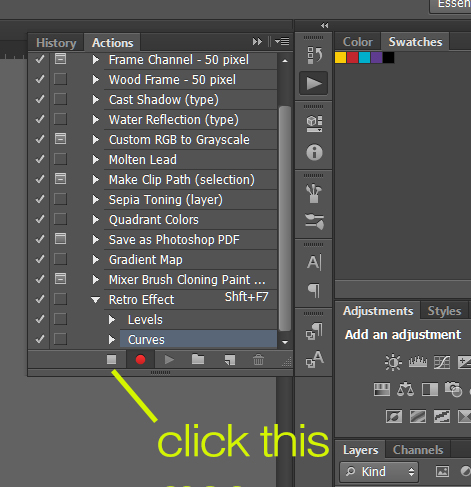Click the double-arrow beside the Actions tab
This screenshot has height=487, width=471.
[x=257, y=42]
